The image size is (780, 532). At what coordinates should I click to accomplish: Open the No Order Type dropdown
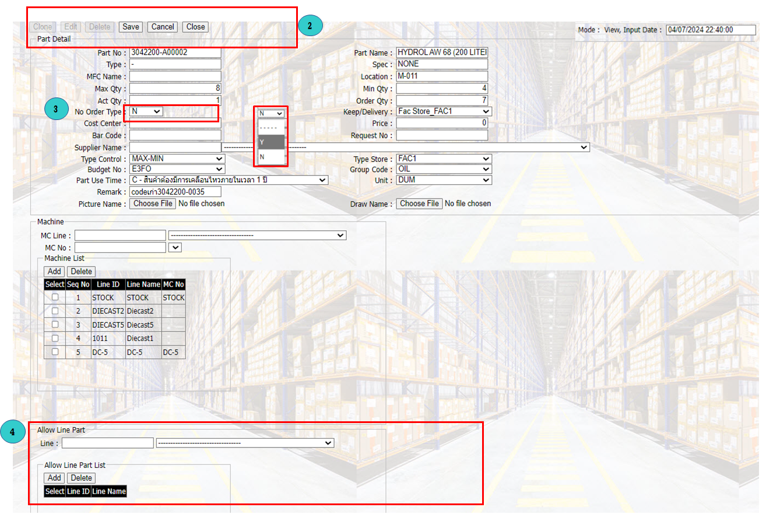(x=146, y=111)
